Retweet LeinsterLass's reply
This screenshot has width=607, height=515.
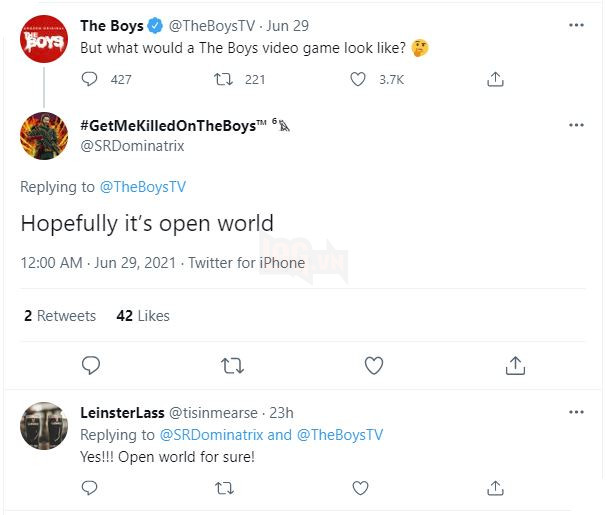click(x=225, y=489)
